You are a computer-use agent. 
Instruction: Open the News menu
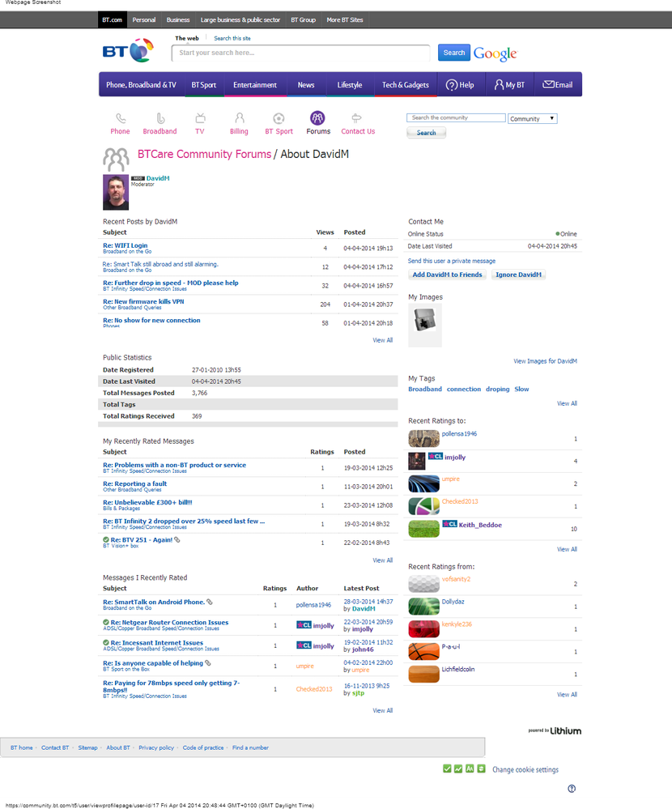pyautogui.click(x=306, y=84)
